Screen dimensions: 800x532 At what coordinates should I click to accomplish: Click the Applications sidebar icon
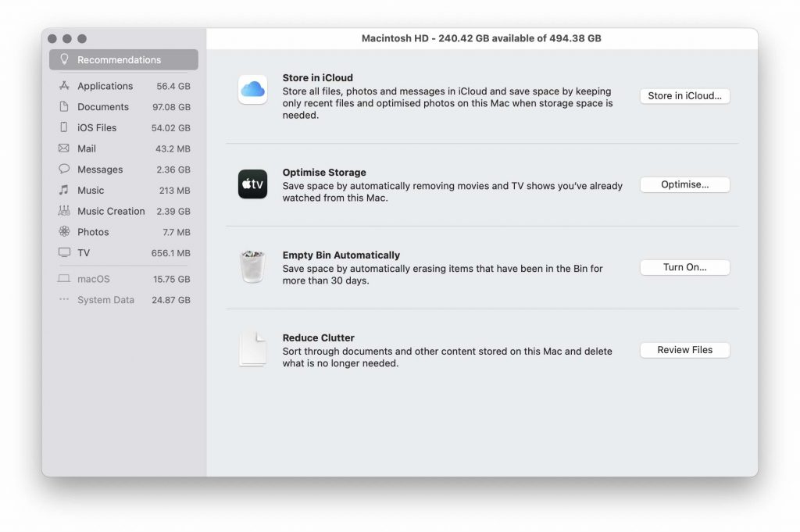click(64, 86)
